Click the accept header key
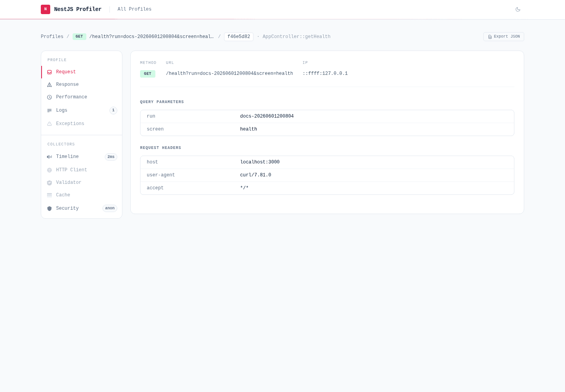The width and height of the screenshot is (565, 392). coord(155,188)
